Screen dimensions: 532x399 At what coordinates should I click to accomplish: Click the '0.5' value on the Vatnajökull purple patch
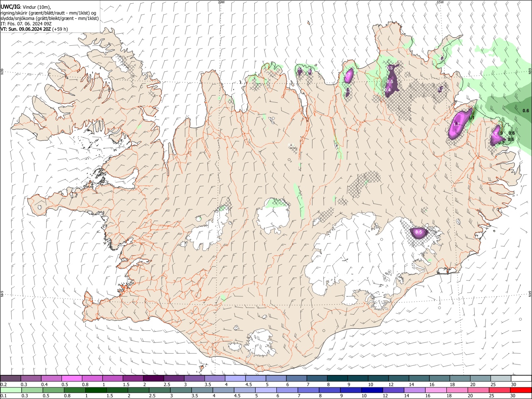(419, 232)
